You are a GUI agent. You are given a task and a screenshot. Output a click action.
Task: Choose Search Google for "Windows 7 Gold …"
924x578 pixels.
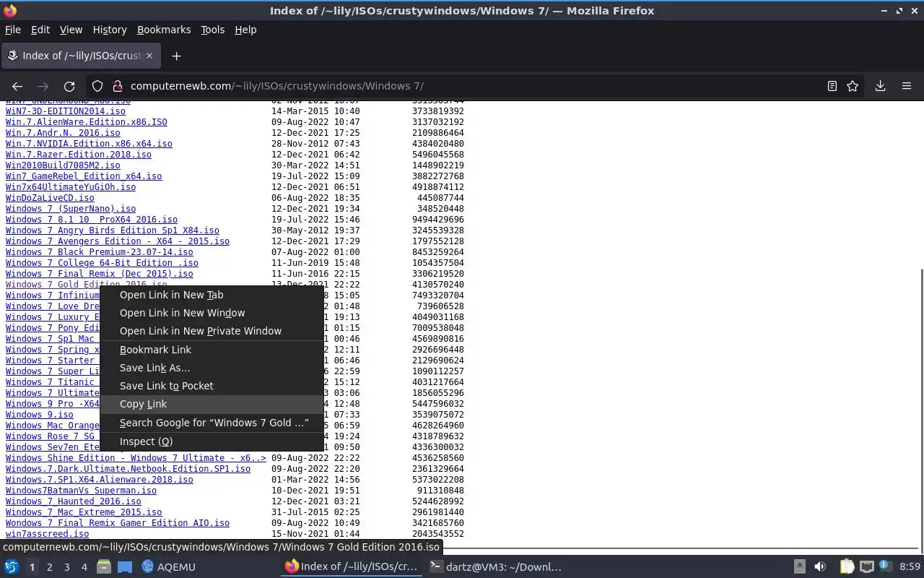click(212, 423)
